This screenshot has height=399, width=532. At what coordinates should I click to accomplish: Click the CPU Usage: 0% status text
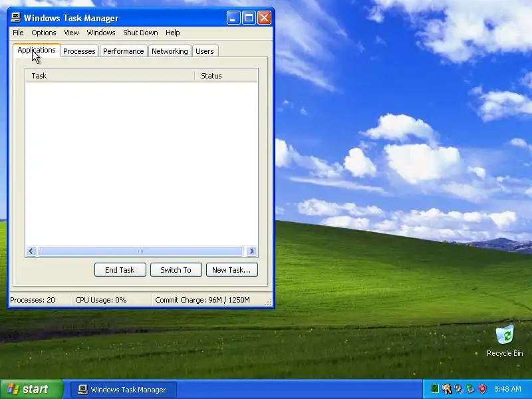pos(101,300)
